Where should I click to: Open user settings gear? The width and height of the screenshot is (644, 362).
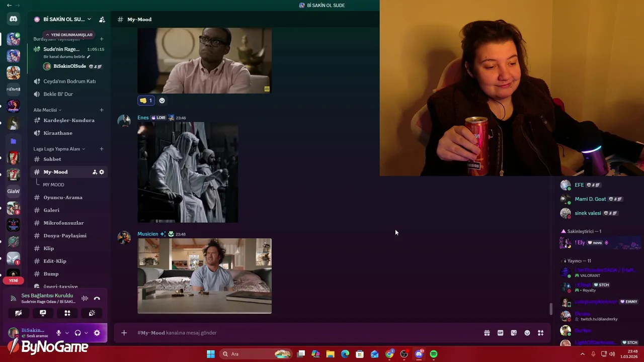tap(97, 333)
